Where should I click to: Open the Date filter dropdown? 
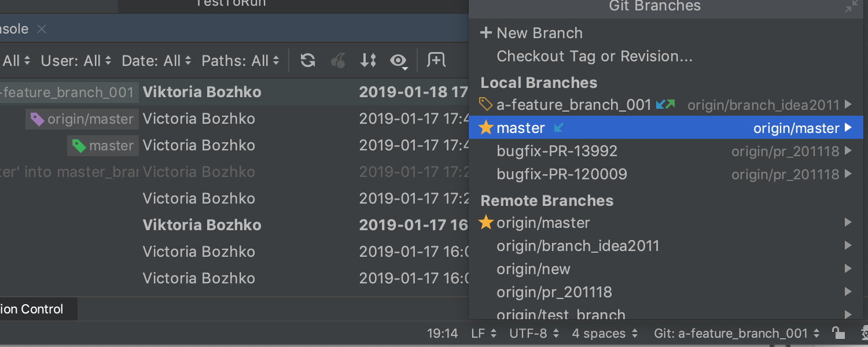[156, 61]
